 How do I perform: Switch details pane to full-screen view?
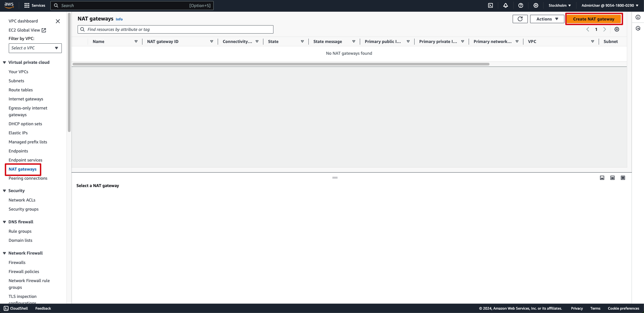click(x=623, y=178)
